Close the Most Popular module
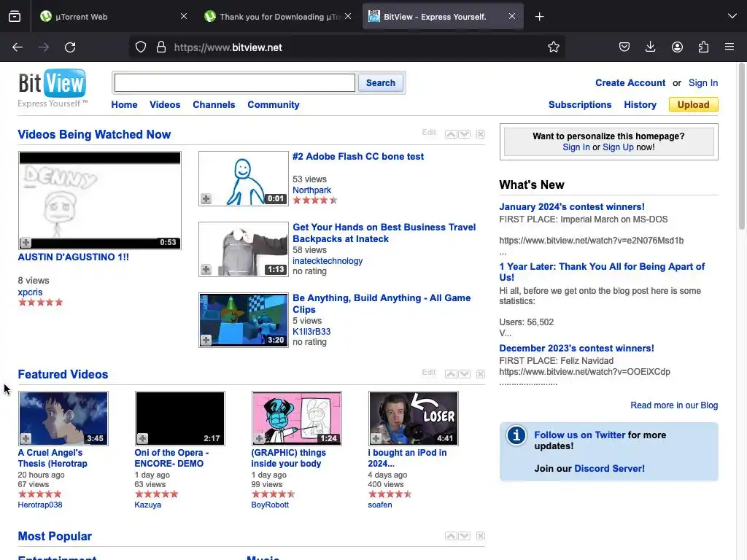 [480, 536]
